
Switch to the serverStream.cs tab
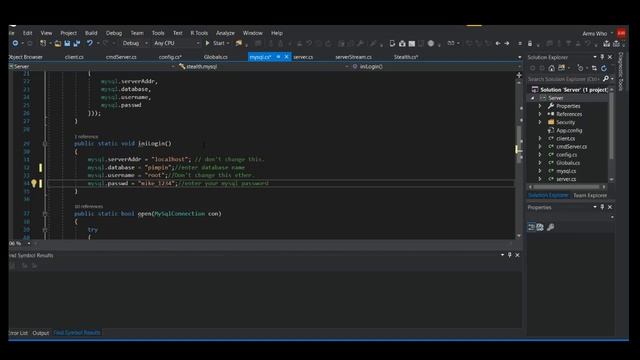(x=353, y=57)
